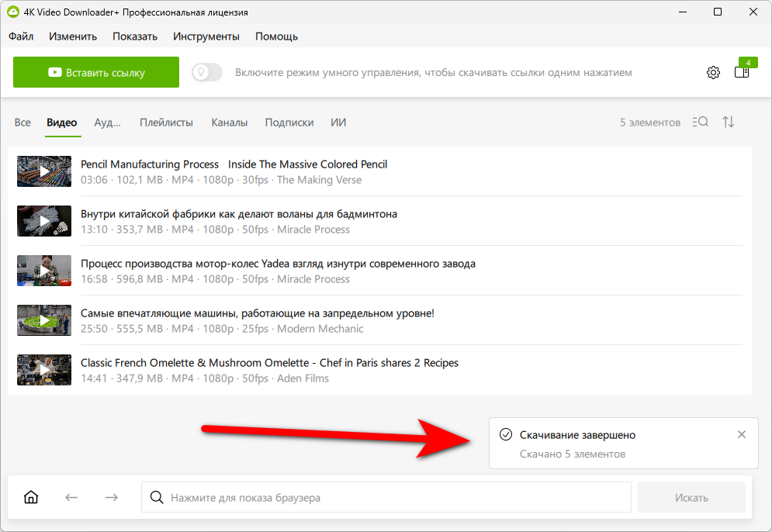This screenshot has width=772, height=532.
Task: Click the sort order arrows icon
Action: pos(729,122)
